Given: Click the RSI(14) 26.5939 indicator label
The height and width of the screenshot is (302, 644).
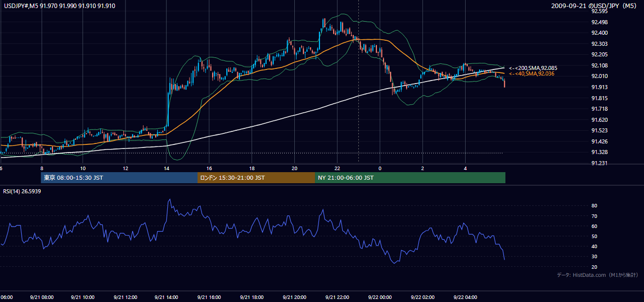Looking at the screenshot, I should point(22,191).
